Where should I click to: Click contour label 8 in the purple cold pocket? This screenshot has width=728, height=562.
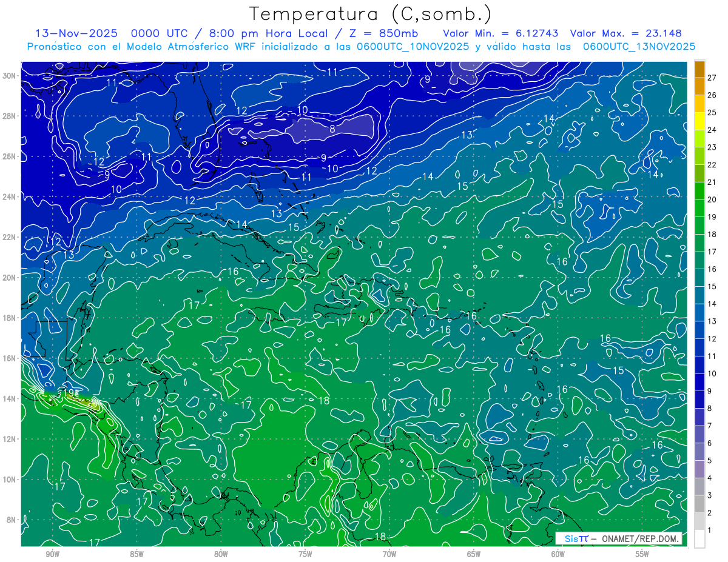click(x=332, y=129)
